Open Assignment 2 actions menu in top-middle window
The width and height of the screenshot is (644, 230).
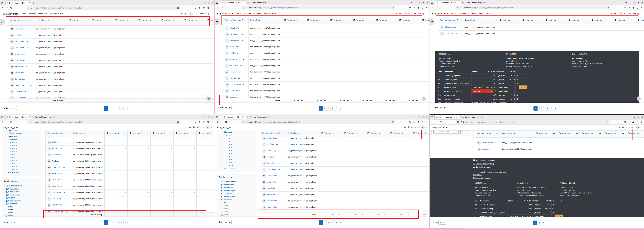[325, 20]
